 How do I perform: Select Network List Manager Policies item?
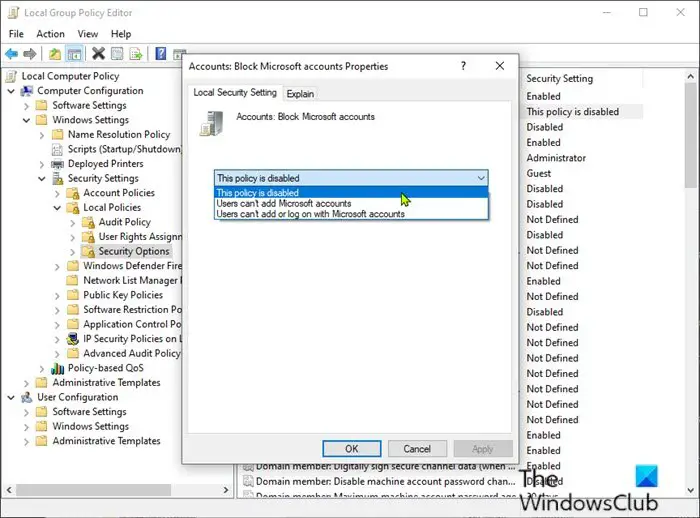tap(133, 280)
